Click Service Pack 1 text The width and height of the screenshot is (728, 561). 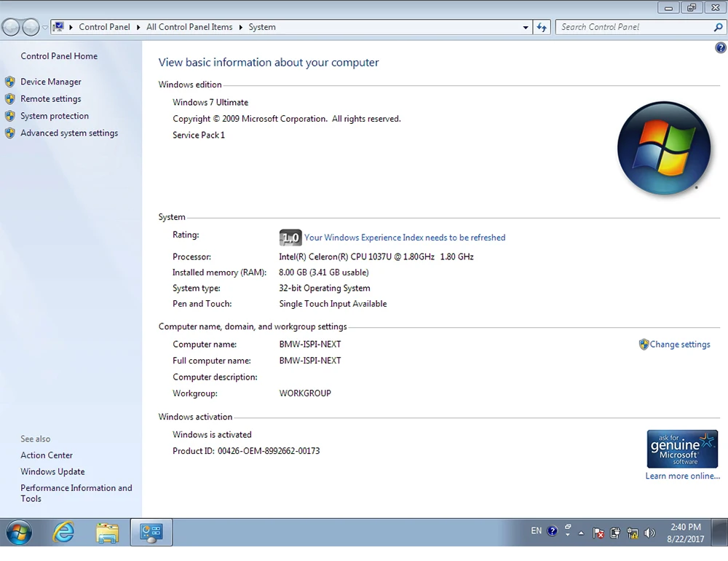point(199,136)
